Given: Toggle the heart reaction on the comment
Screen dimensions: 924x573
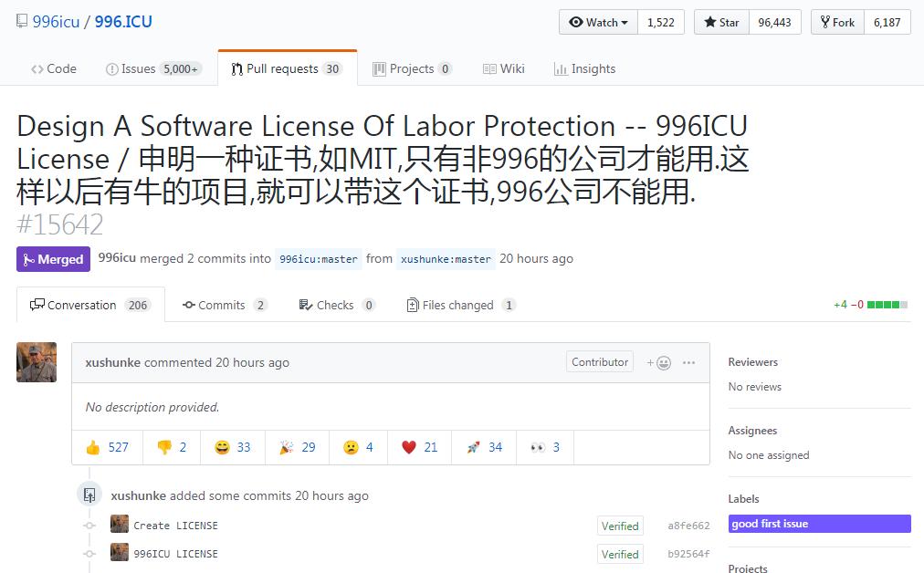Looking at the screenshot, I should point(419,447).
